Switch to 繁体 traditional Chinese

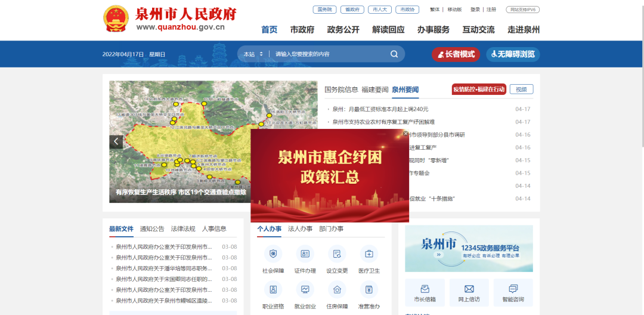[435, 10]
